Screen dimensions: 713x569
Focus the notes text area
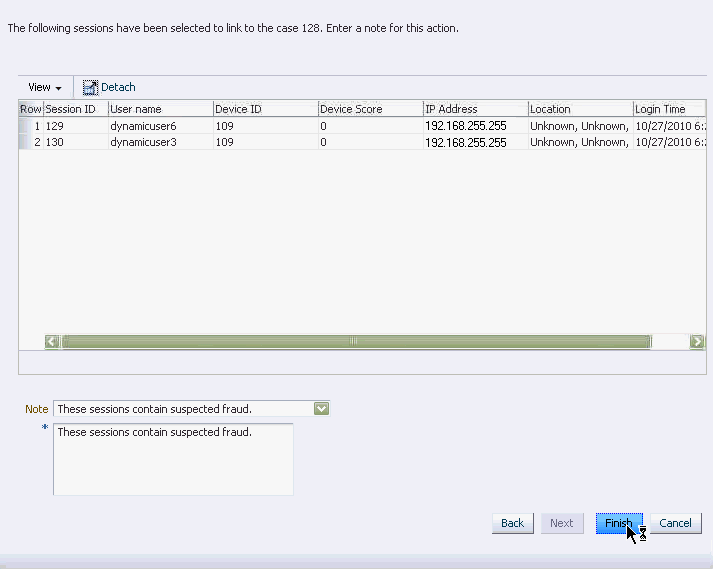tap(173, 459)
